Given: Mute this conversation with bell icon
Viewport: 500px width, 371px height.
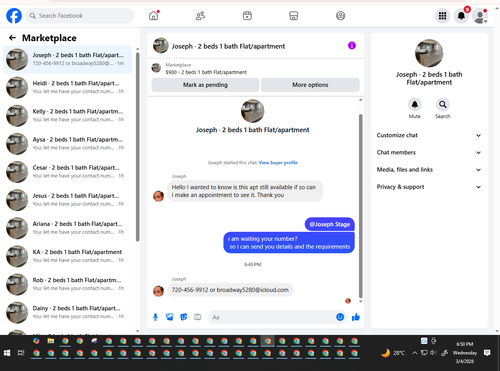Looking at the screenshot, I should pyautogui.click(x=415, y=104).
